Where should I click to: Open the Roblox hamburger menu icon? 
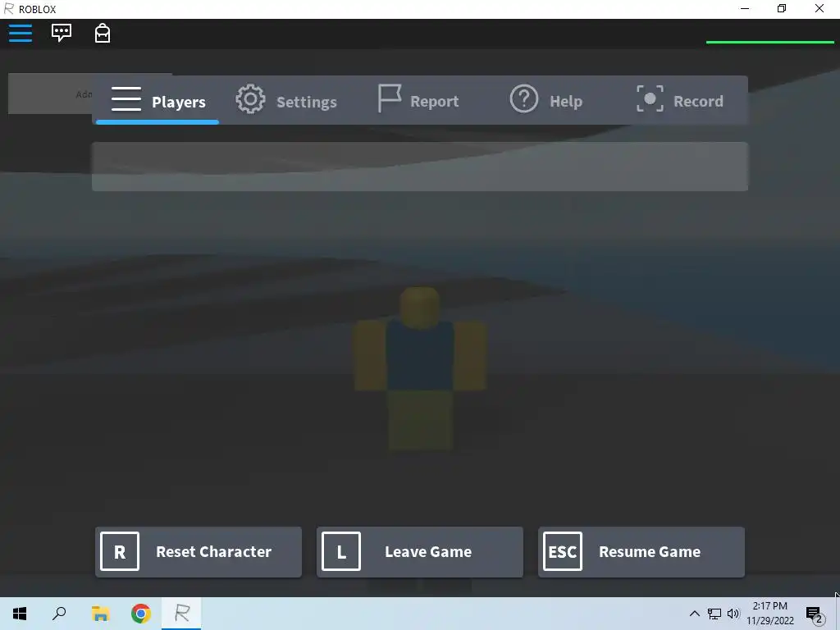21,33
